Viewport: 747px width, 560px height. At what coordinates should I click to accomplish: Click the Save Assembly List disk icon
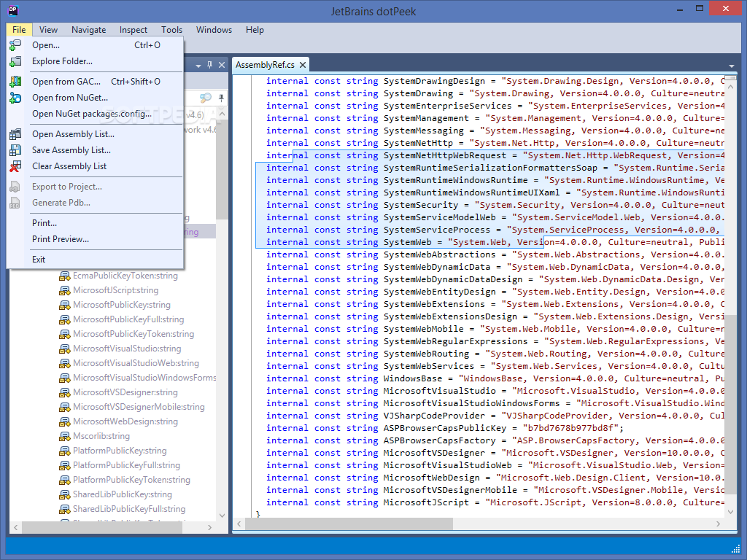[x=15, y=150]
